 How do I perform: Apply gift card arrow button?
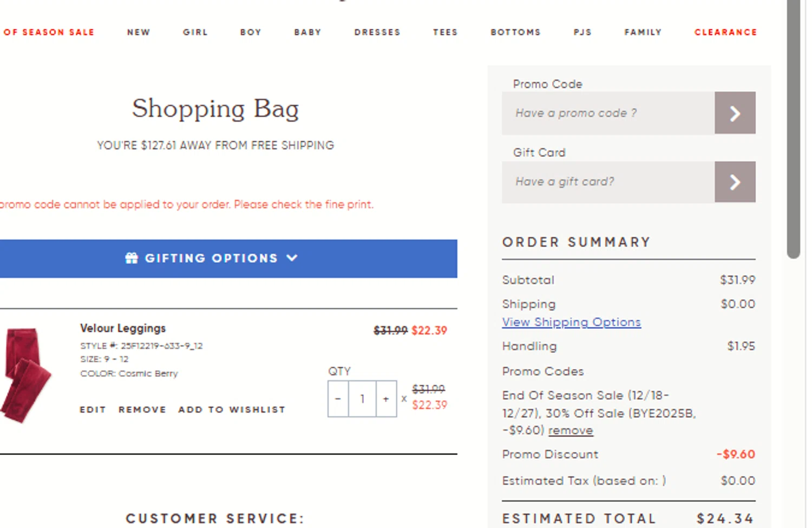(x=735, y=182)
